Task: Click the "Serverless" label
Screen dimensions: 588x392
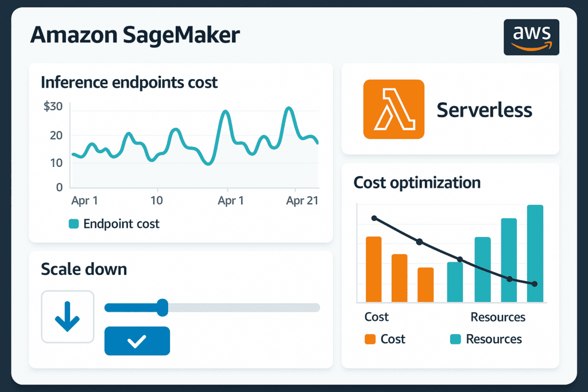Action: tap(485, 110)
